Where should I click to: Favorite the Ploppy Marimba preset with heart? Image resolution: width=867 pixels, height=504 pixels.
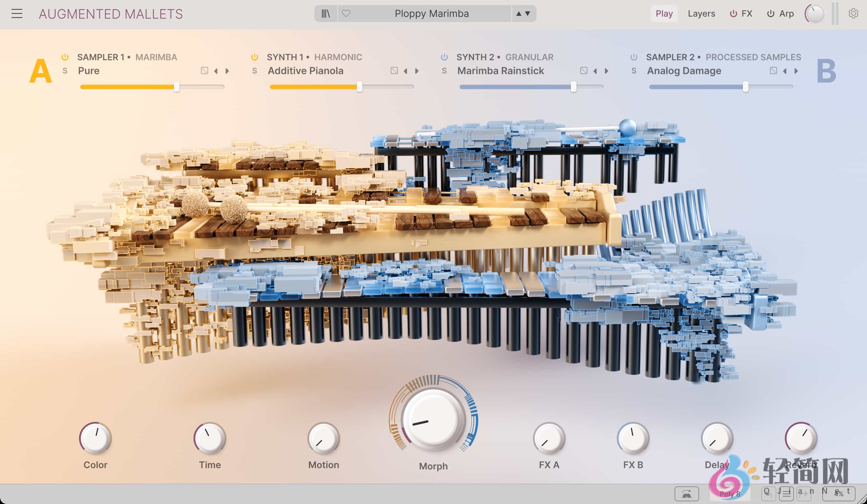pos(346,14)
